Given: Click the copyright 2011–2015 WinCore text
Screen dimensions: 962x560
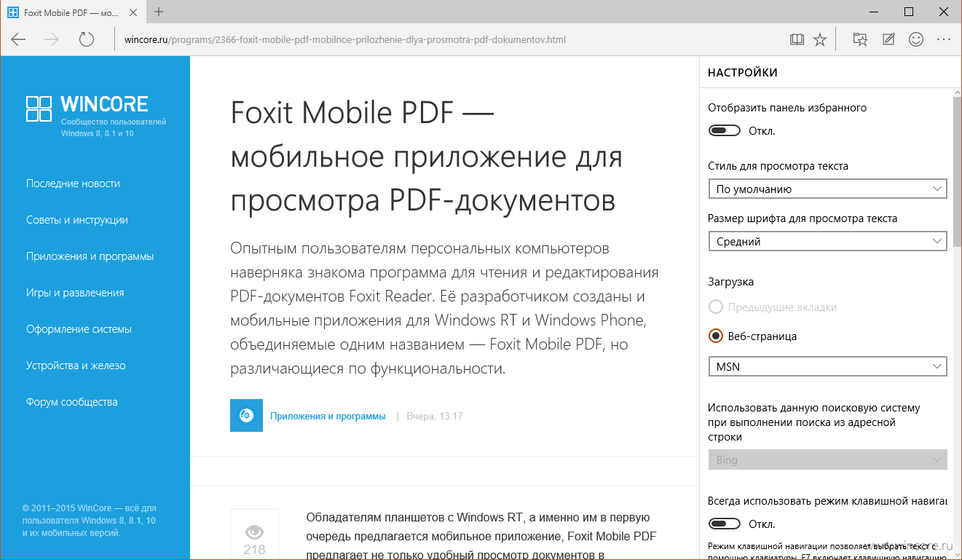Looking at the screenshot, I should [x=90, y=520].
